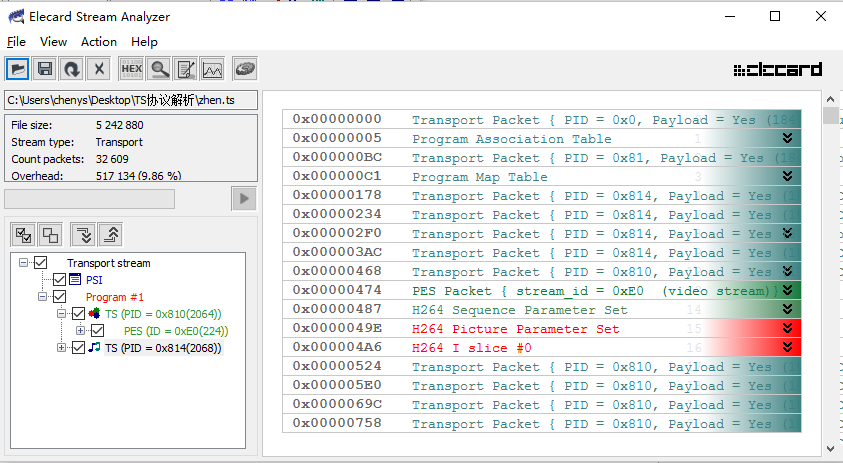Toggle the PSI checkbox
Image resolution: width=843 pixels, height=463 pixels.
[x=60, y=280]
